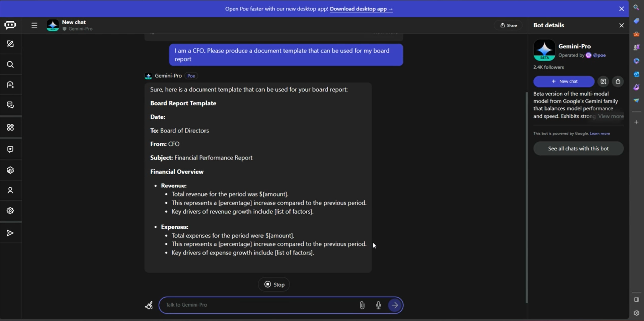Click the Gemini-Pro avatar in chat header
The height and width of the screenshot is (321, 644).
[53, 25]
